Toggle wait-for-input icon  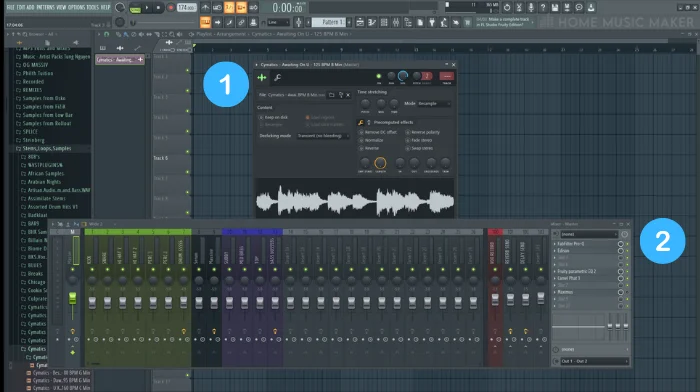pyautogui.click(x=217, y=8)
